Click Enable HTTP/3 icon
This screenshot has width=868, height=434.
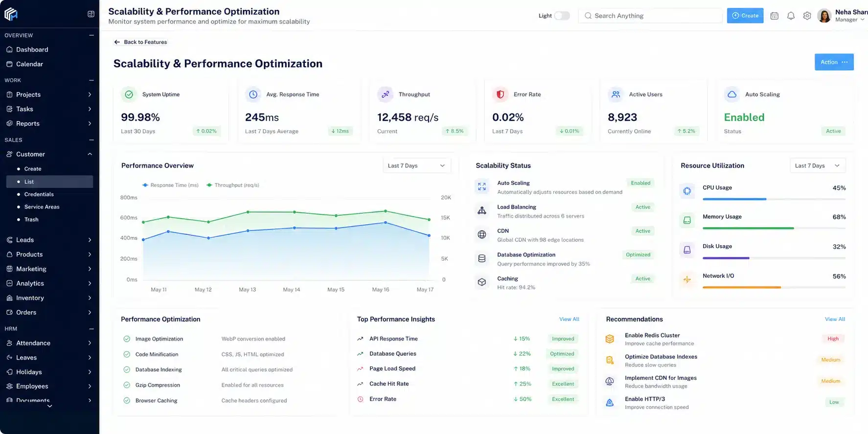(610, 402)
